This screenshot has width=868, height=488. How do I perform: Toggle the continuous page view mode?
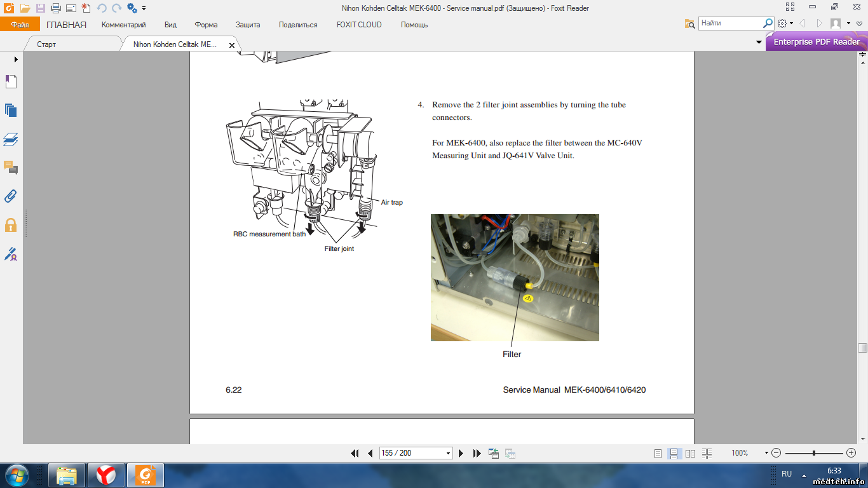click(674, 454)
